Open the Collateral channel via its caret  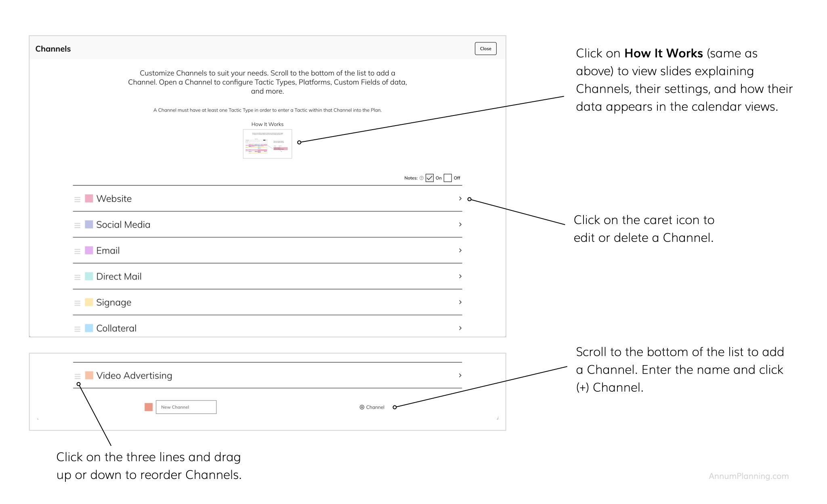460,328
